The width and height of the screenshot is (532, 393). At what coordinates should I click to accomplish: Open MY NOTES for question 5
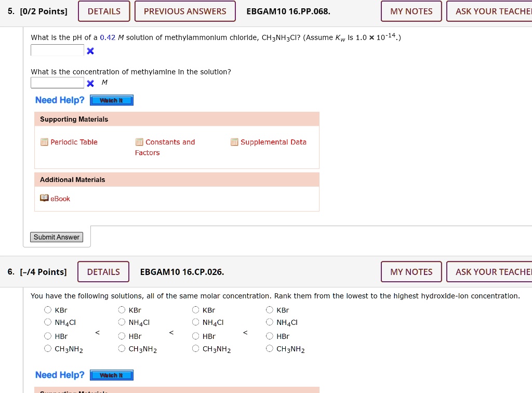(x=411, y=11)
